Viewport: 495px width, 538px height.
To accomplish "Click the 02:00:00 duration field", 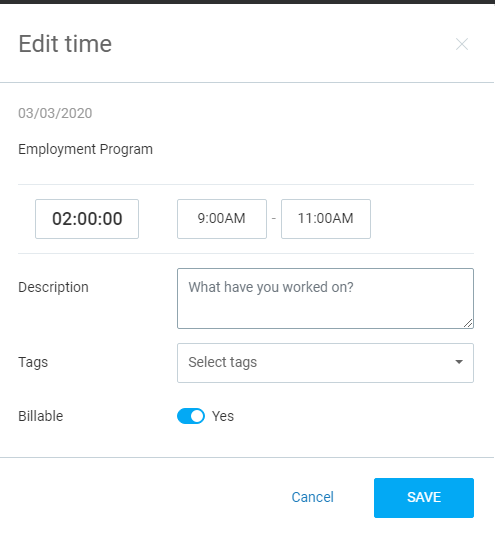I will pos(87,219).
